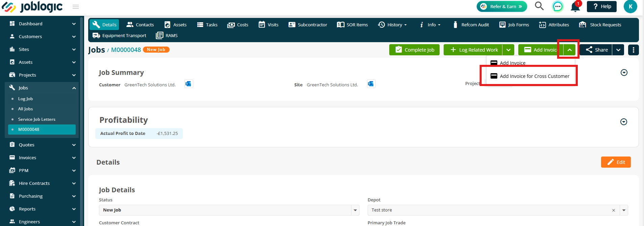Open the search magnifier icon
644x226 pixels.
(x=539, y=6)
